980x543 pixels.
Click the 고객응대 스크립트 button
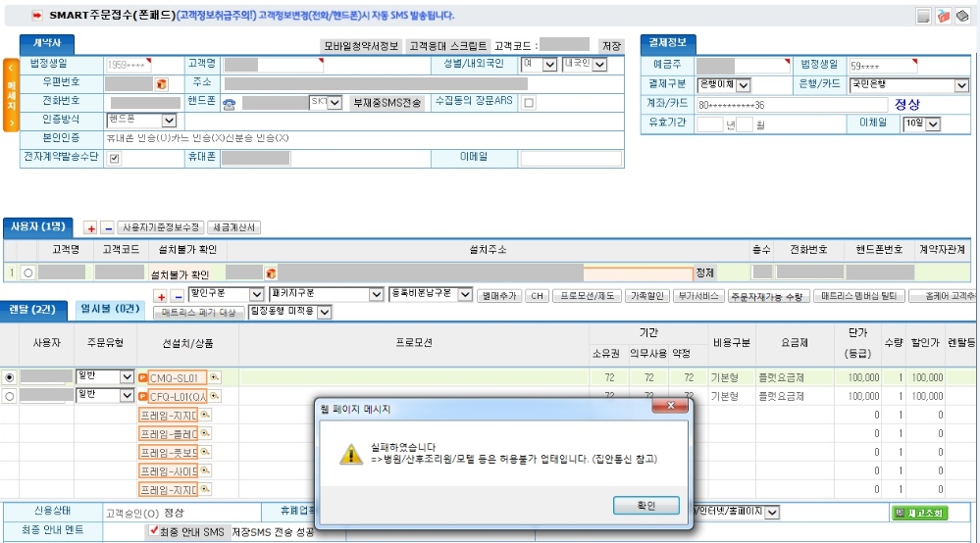[x=447, y=46]
